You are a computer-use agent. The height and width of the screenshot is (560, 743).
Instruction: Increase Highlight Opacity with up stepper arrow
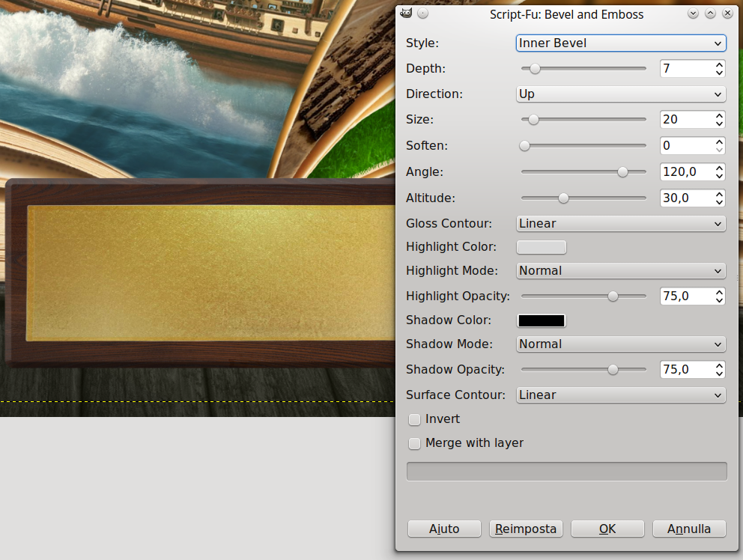click(x=719, y=292)
